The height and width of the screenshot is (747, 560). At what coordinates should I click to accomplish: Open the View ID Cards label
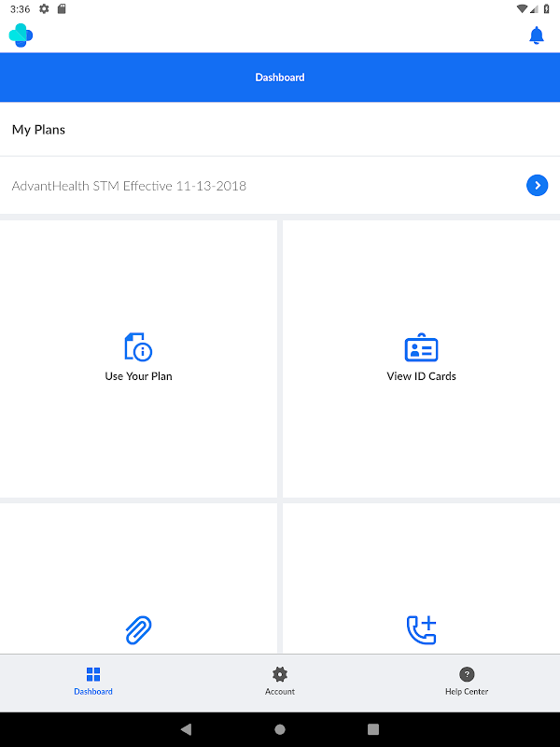click(x=422, y=376)
